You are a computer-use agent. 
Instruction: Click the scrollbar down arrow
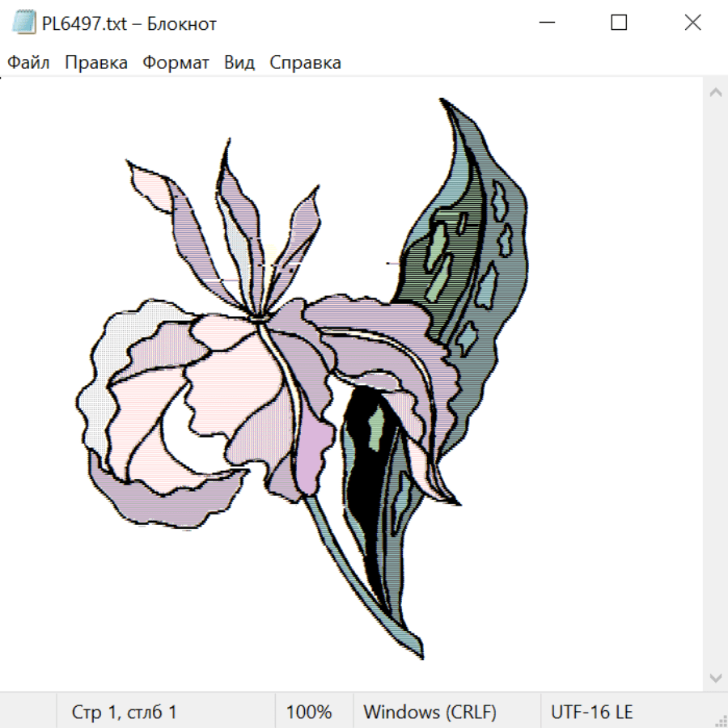click(715, 677)
